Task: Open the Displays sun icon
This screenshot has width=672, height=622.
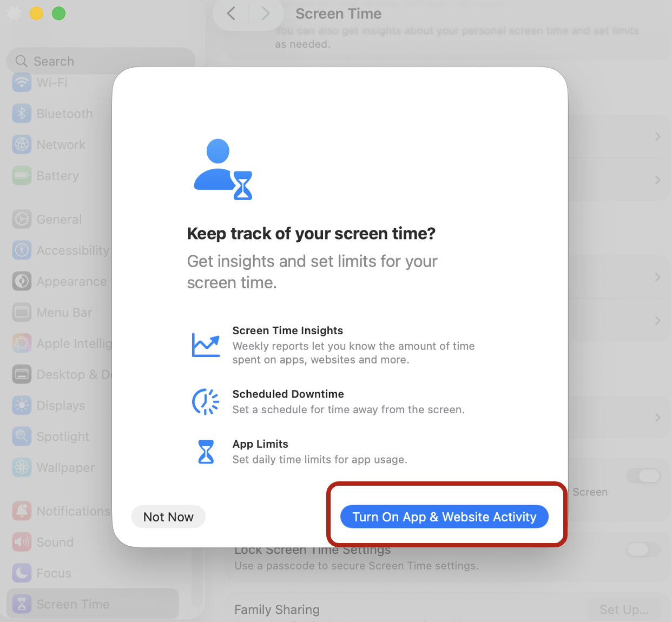Action: pyautogui.click(x=22, y=406)
